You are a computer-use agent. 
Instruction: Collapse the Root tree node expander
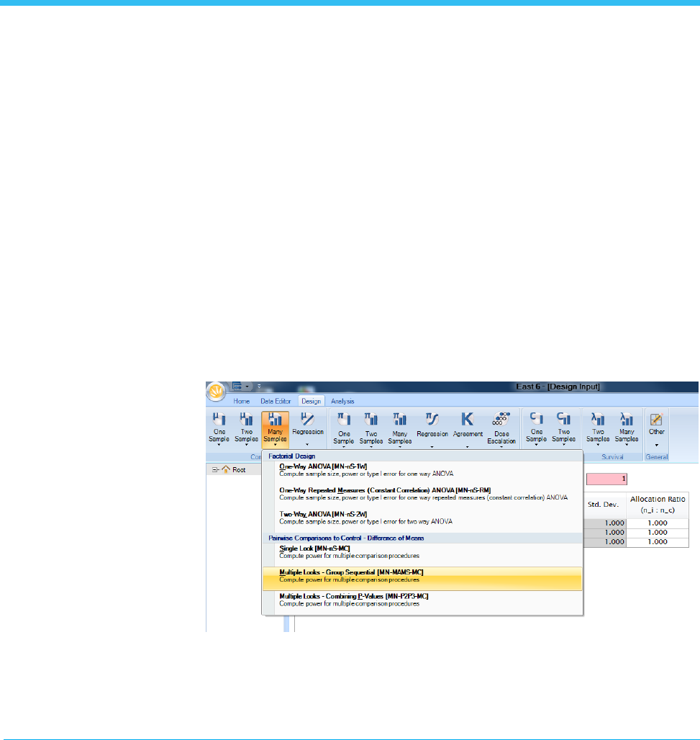pos(214,470)
